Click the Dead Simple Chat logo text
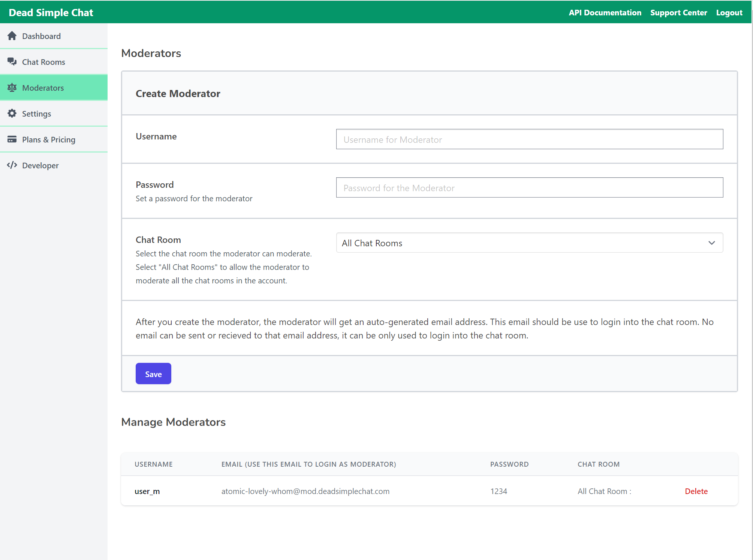Screen dimensions: 753x560 [51, 12]
